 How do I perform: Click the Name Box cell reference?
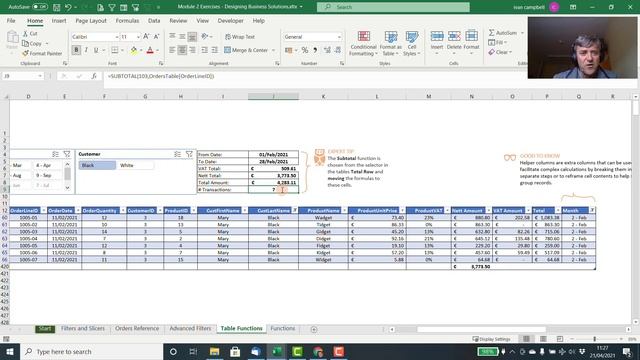point(22,76)
